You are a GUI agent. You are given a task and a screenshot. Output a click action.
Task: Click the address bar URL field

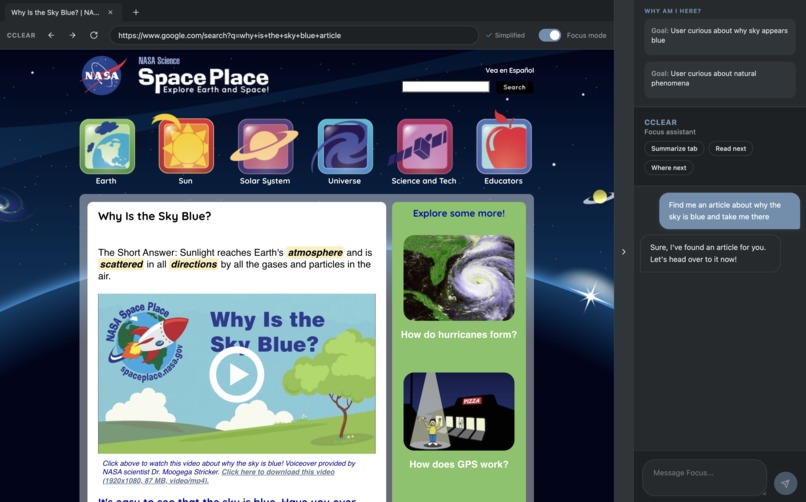294,35
